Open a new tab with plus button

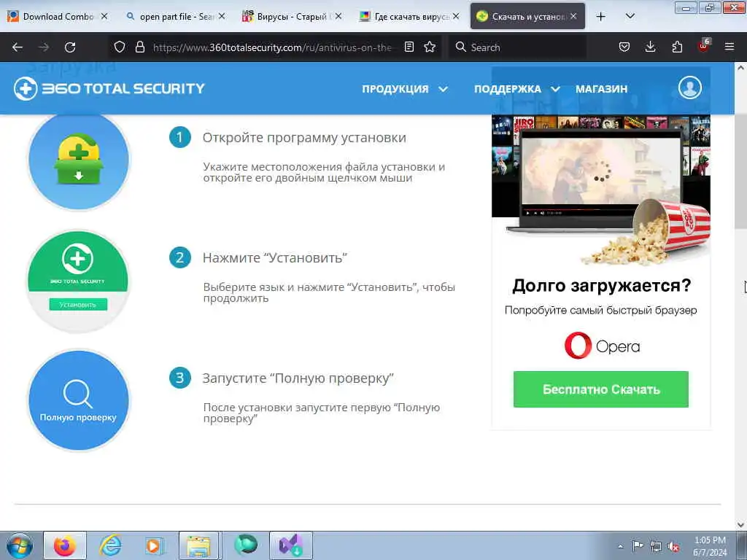click(x=601, y=17)
